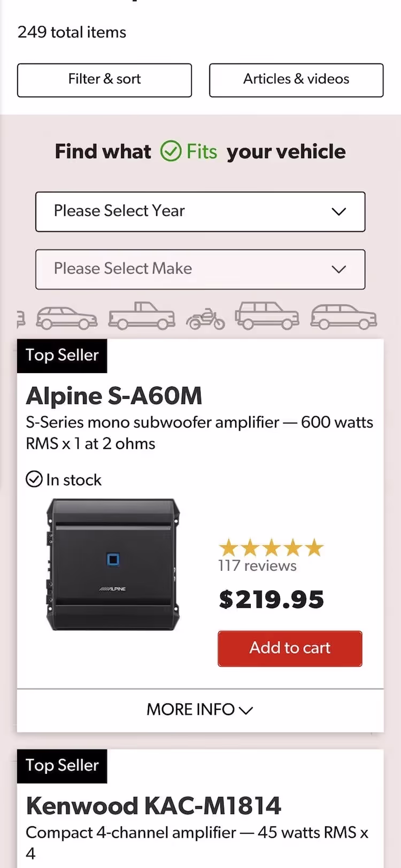Image resolution: width=401 pixels, height=868 pixels.
Task: Click the motorcycle vehicle icon
Action: tap(205, 319)
